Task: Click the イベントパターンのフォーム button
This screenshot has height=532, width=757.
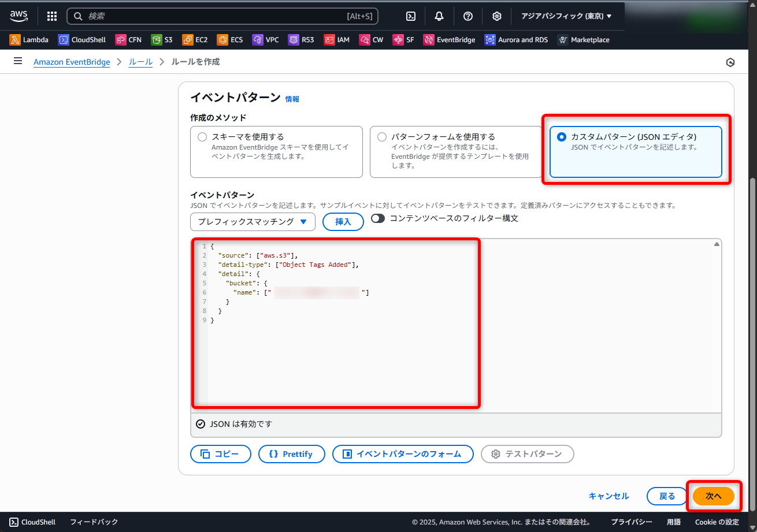Action: pyautogui.click(x=403, y=454)
